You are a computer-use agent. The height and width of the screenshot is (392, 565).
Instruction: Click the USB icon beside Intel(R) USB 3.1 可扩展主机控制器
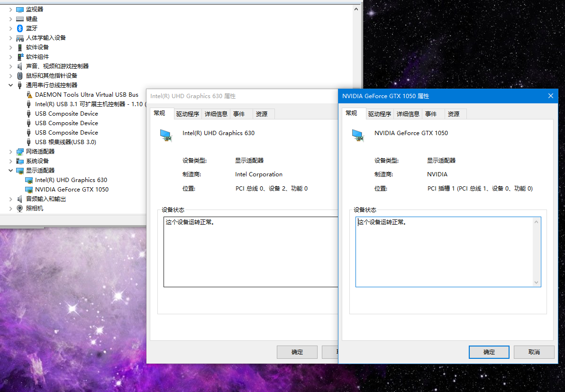pyautogui.click(x=29, y=104)
